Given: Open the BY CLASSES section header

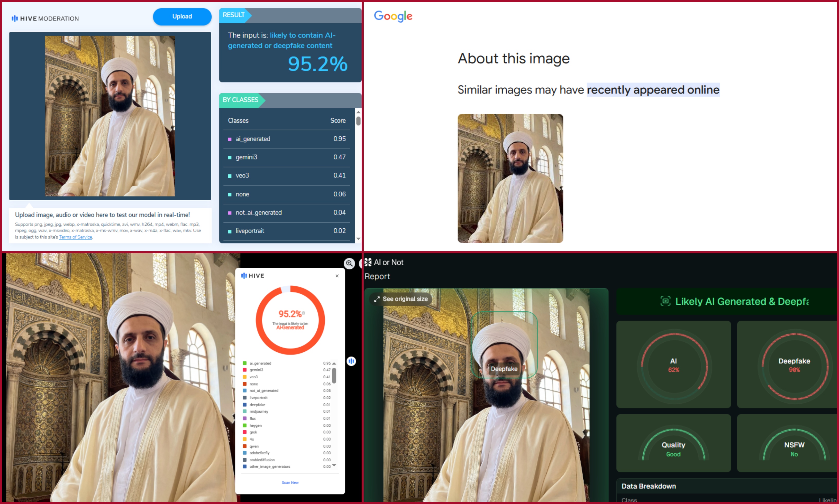Looking at the screenshot, I should pyautogui.click(x=240, y=100).
